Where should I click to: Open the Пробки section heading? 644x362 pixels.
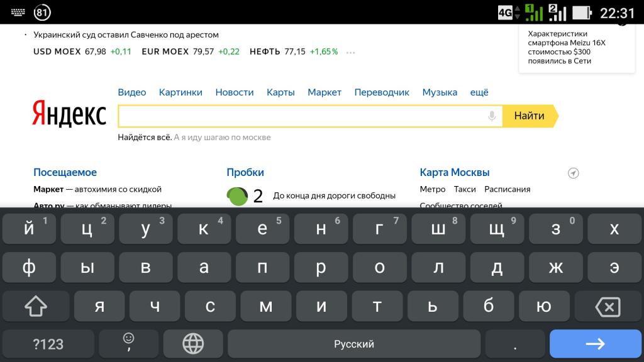pos(245,172)
